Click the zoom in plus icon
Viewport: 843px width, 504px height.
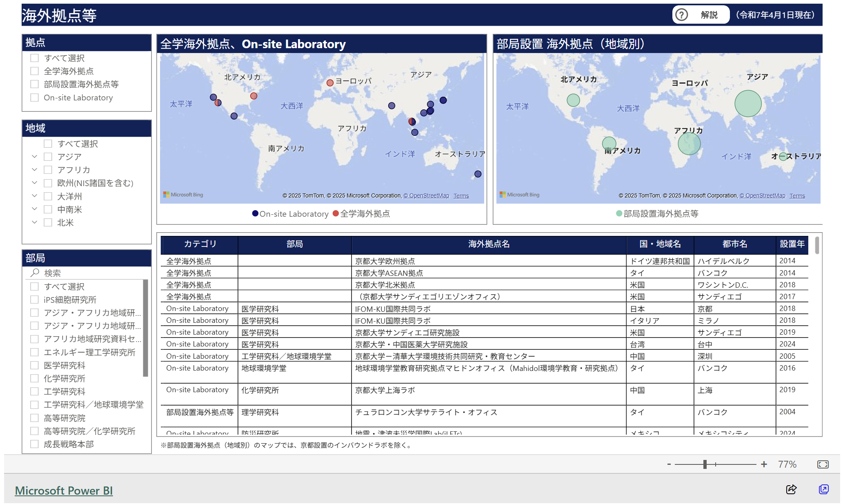(x=764, y=464)
